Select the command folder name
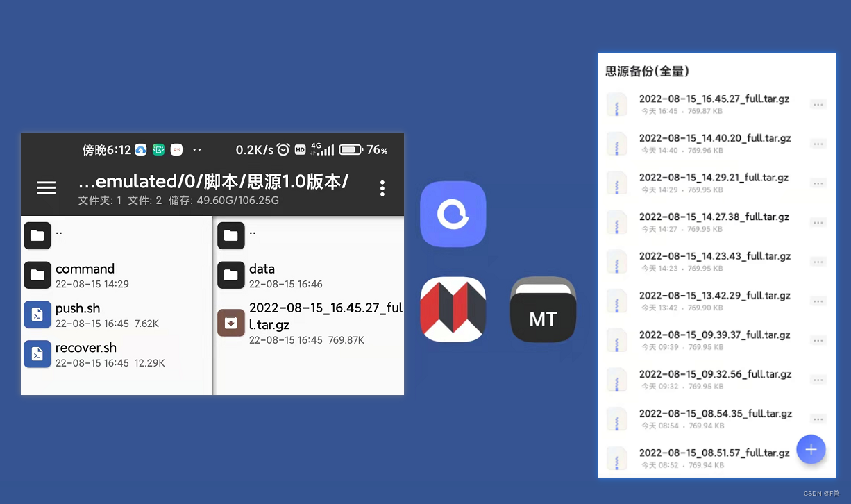851x504 pixels. (x=85, y=269)
